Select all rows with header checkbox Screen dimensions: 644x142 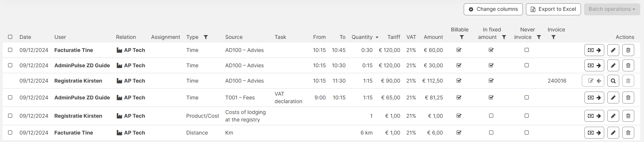(x=10, y=37)
